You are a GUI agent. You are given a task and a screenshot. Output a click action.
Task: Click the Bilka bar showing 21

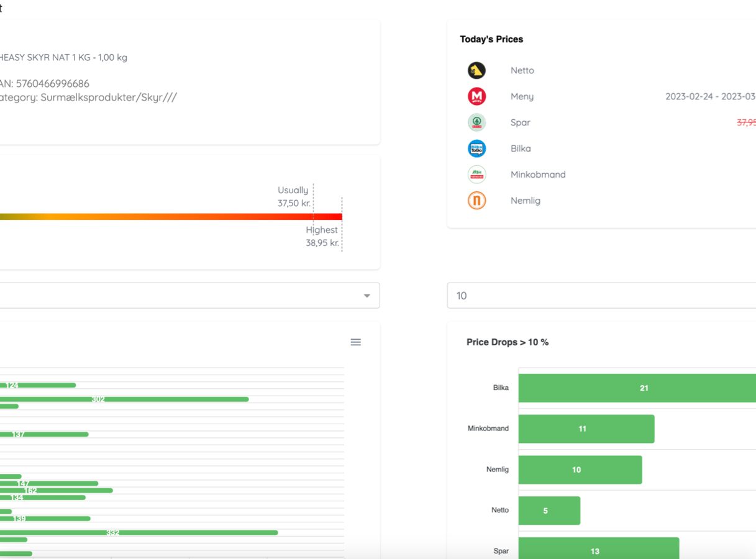(x=637, y=388)
